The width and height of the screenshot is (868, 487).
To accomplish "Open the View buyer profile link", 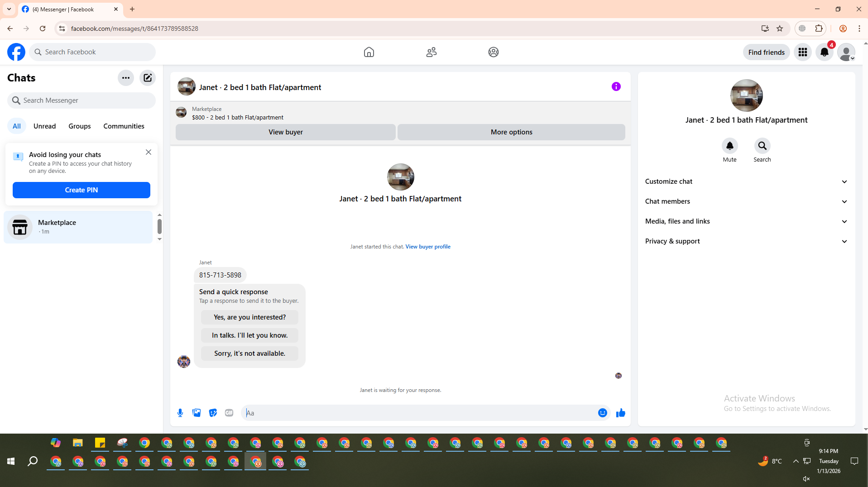I will (x=428, y=247).
